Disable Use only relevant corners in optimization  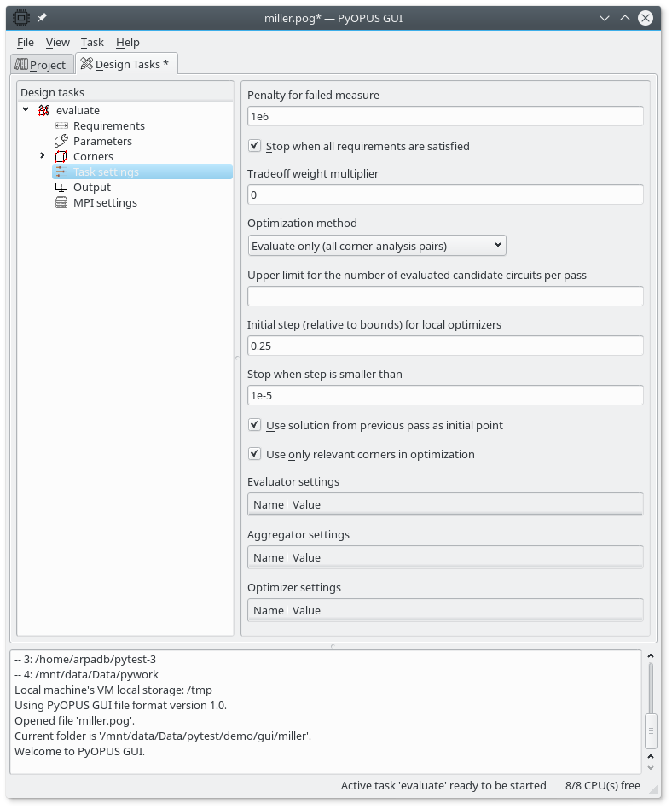[x=255, y=454]
